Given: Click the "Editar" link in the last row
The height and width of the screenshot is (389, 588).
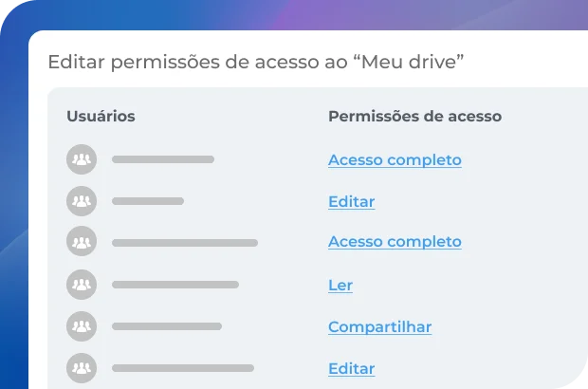Looking at the screenshot, I should [x=351, y=368].
